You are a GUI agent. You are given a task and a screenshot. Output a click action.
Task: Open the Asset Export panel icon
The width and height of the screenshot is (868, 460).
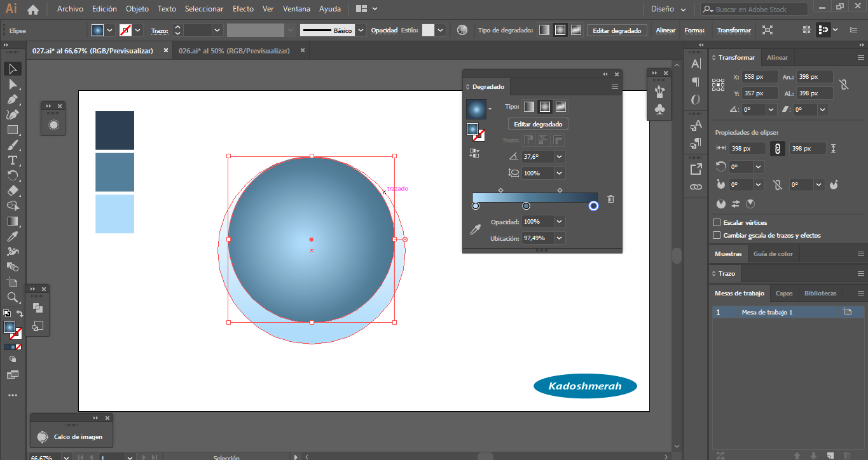[x=696, y=169]
